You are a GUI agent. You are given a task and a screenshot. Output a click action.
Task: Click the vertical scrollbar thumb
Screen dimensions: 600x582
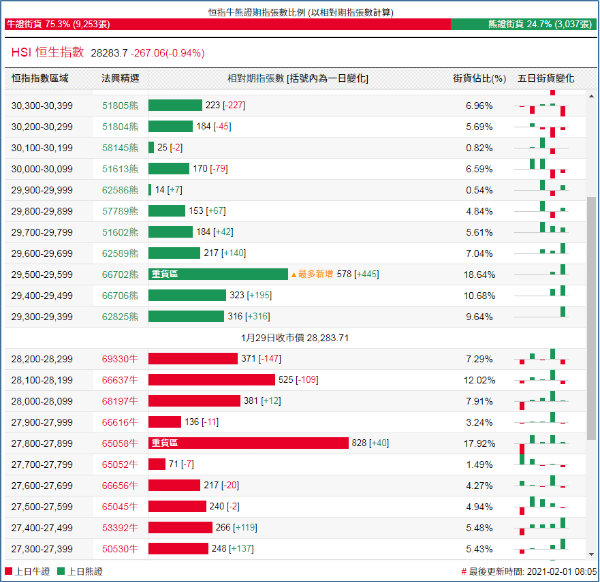(x=591, y=318)
